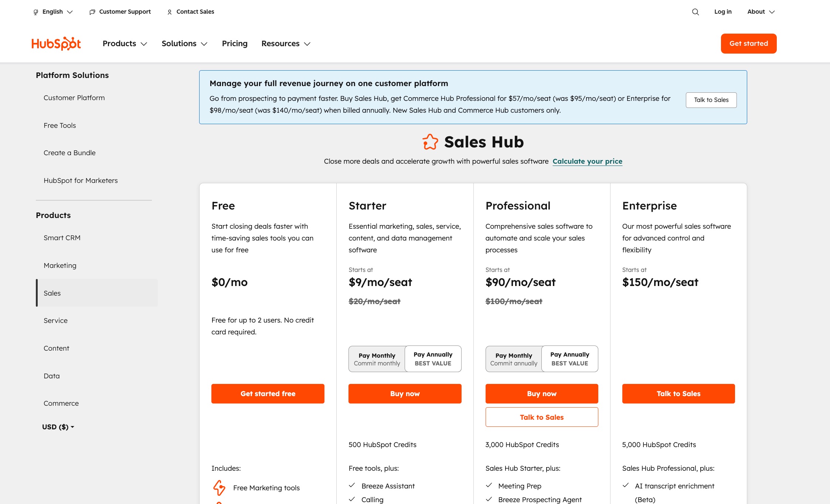The width and height of the screenshot is (830, 504).
Task: Click the Contact Sales person icon
Action: [x=169, y=11]
